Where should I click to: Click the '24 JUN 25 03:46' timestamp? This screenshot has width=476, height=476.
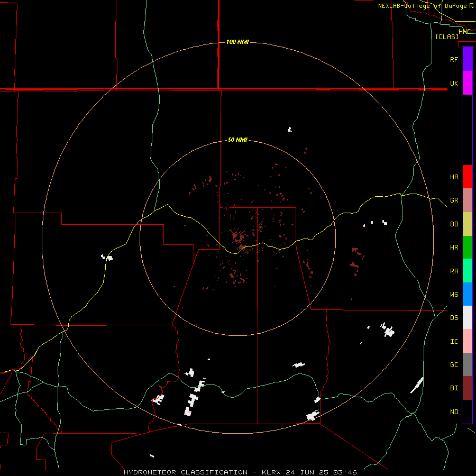coord(322,472)
